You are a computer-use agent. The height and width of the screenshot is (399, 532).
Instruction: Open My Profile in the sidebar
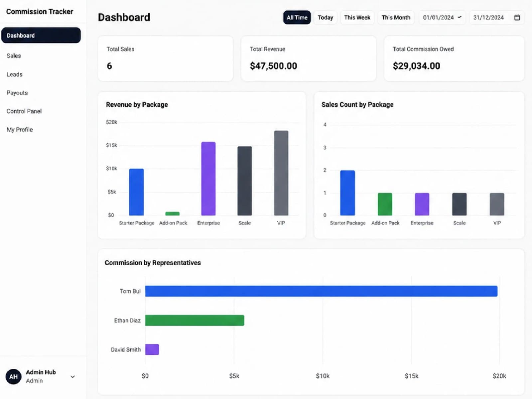(x=20, y=130)
